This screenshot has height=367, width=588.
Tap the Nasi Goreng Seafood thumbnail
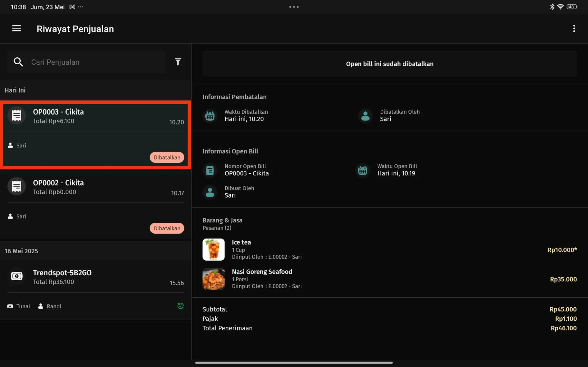click(x=213, y=279)
